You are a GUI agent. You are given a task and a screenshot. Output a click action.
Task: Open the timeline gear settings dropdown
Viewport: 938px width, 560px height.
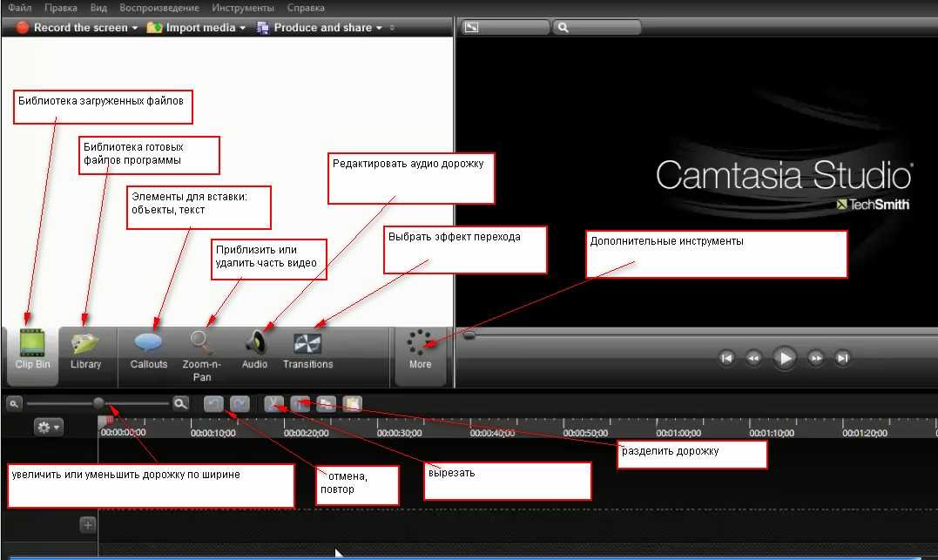[49, 427]
